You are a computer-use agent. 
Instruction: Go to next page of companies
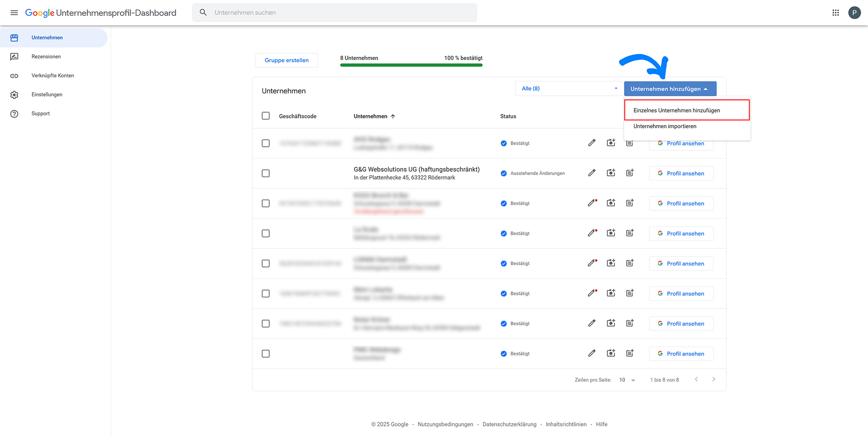(714, 379)
